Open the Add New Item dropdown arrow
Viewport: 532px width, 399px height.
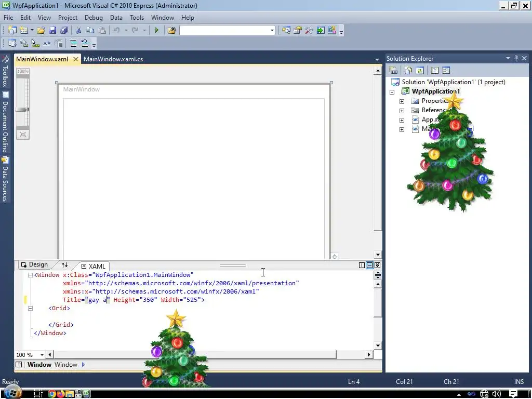click(32, 30)
